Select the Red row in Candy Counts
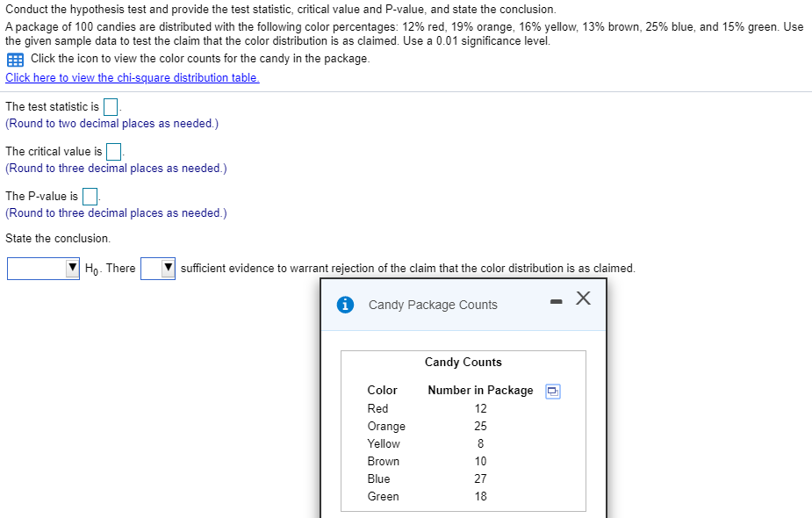The image size is (812, 518). coord(377,408)
